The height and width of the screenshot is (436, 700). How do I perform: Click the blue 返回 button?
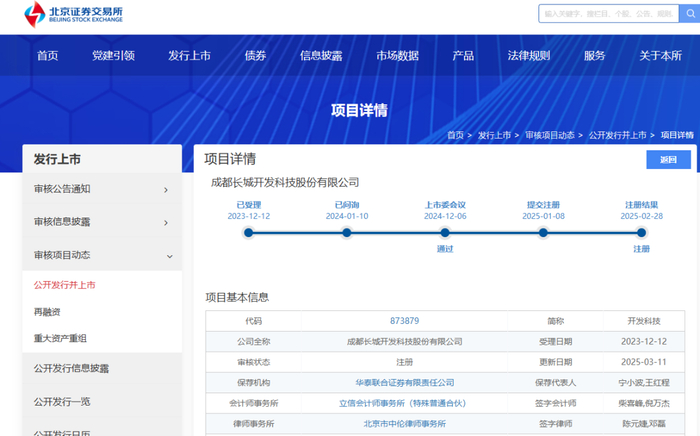pos(667,160)
